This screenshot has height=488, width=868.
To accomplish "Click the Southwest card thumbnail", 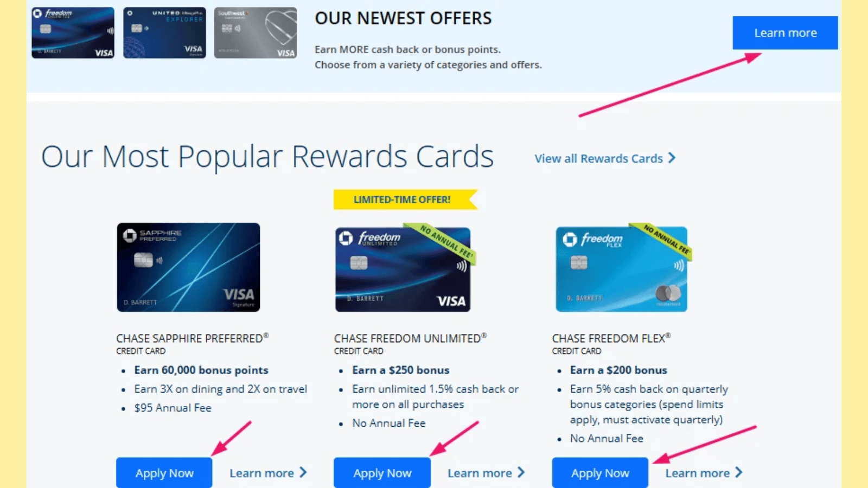I will (x=256, y=33).
